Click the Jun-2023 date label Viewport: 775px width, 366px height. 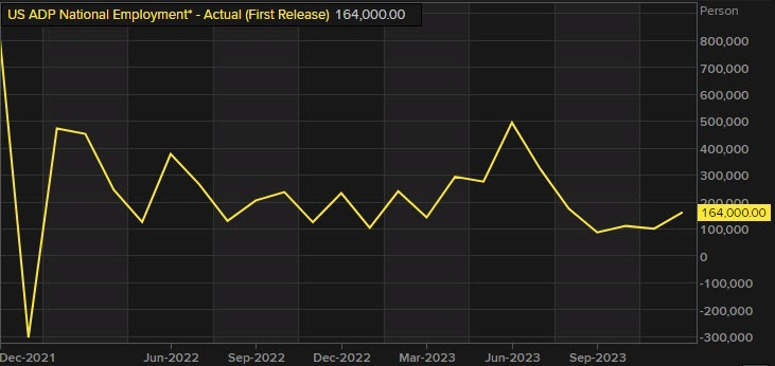click(x=512, y=356)
